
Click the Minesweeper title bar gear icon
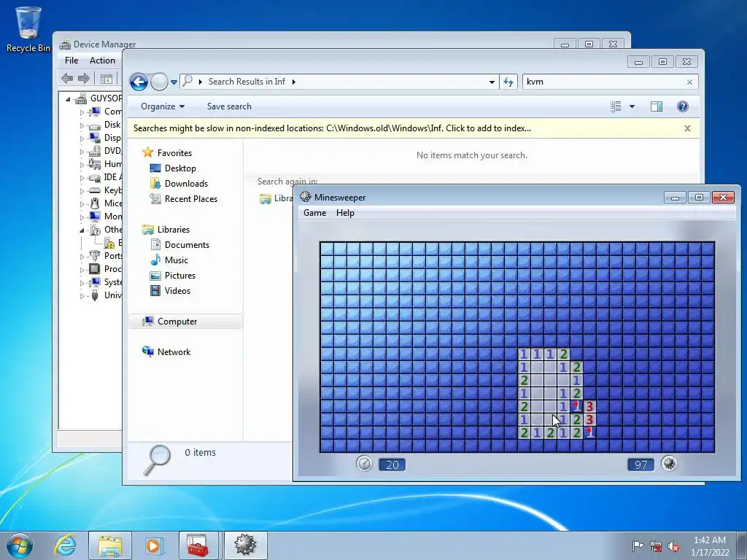(306, 197)
